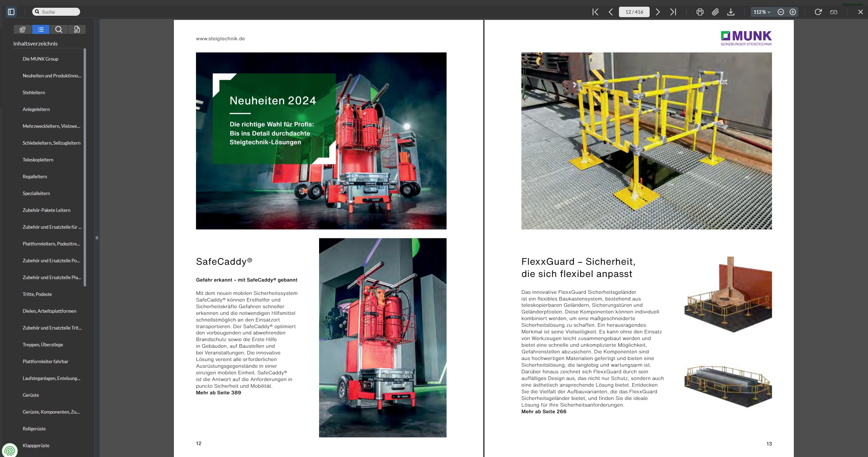The width and height of the screenshot is (868, 457).
Task: Go to Gerüste section
Action: (31, 395)
